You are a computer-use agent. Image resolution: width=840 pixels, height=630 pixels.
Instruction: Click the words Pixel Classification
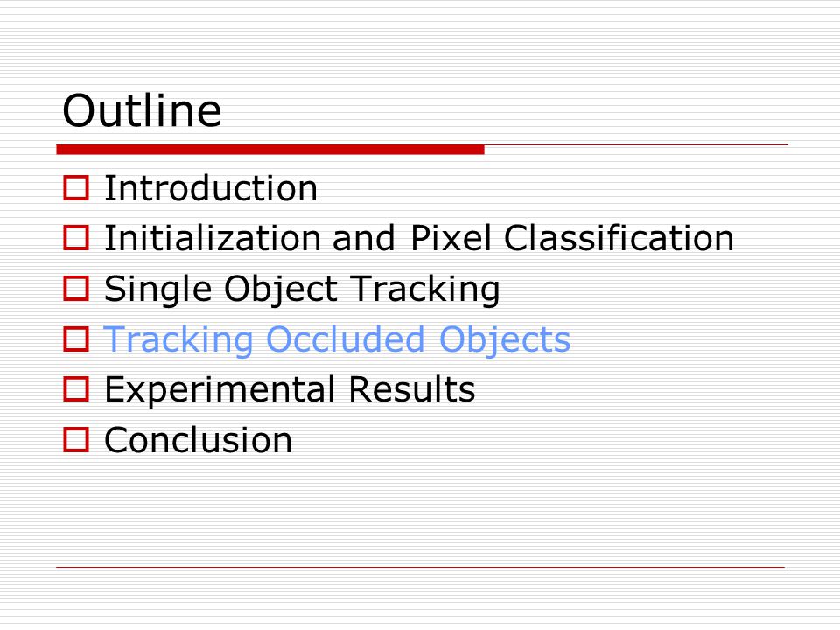click(572, 238)
